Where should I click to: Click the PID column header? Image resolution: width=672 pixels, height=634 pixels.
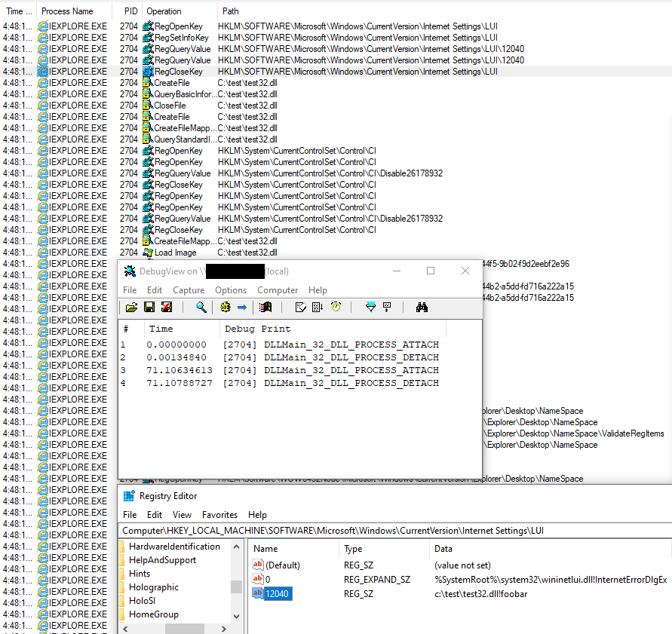click(x=127, y=11)
